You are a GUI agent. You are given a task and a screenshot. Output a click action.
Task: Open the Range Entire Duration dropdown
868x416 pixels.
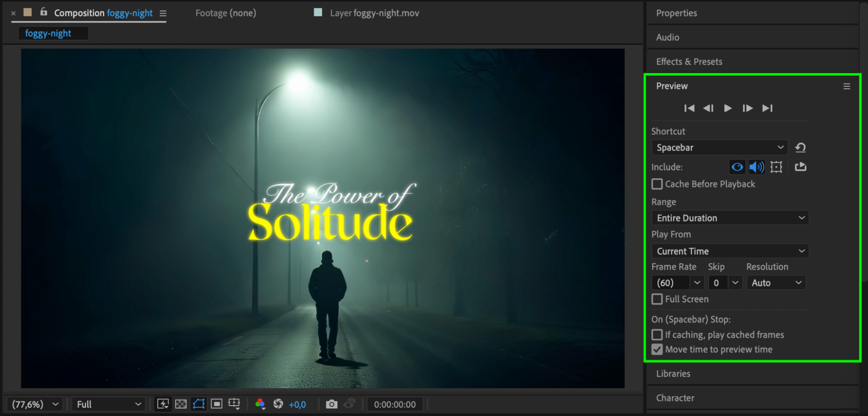coord(730,218)
